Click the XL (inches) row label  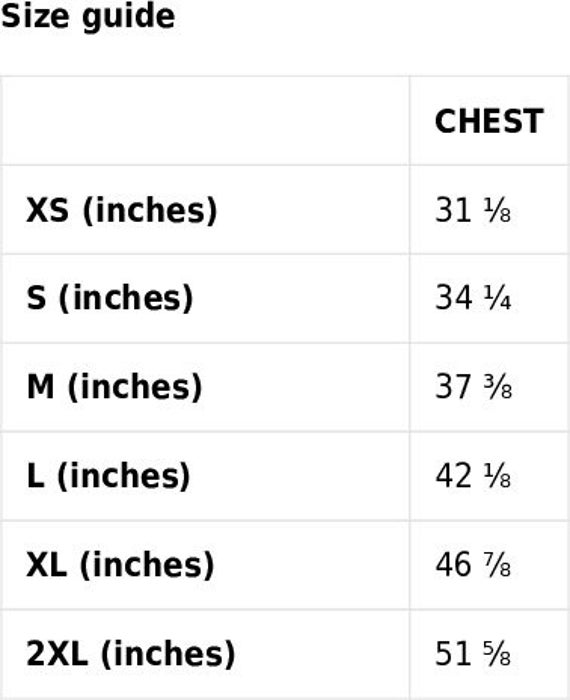coord(120,565)
